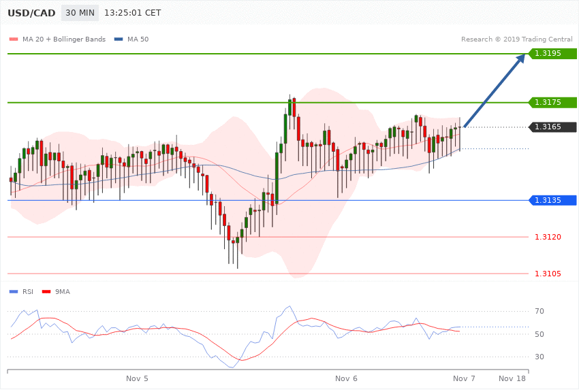Click the 1.3105 support level label
This screenshot has width=579, height=392.
(548, 274)
